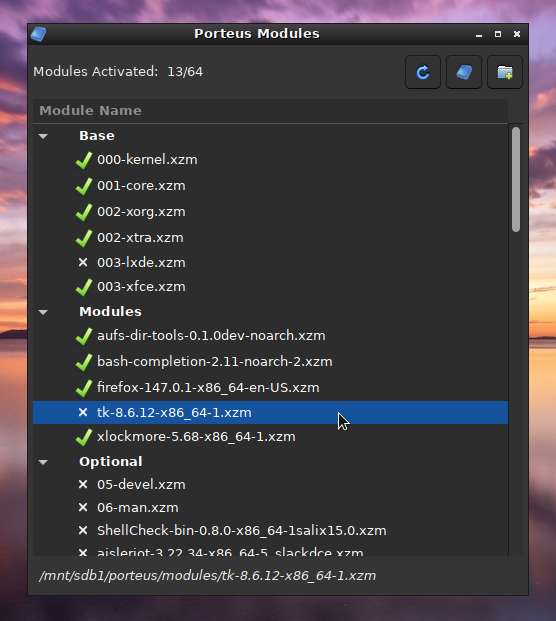The image size is (556, 621).
Task: Click the X mark beside ShellCheck-bin module
Action: click(83, 530)
